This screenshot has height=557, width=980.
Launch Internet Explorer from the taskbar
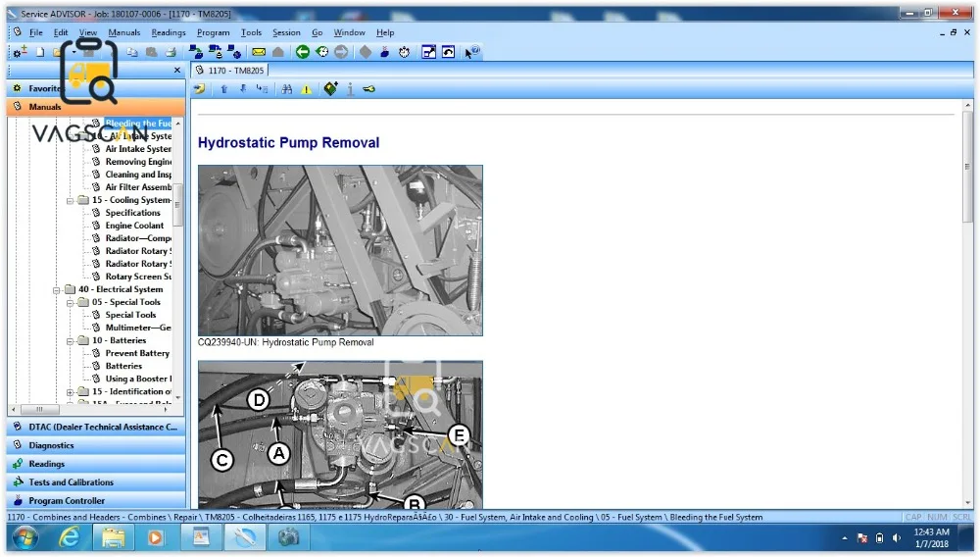click(x=70, y=537)
